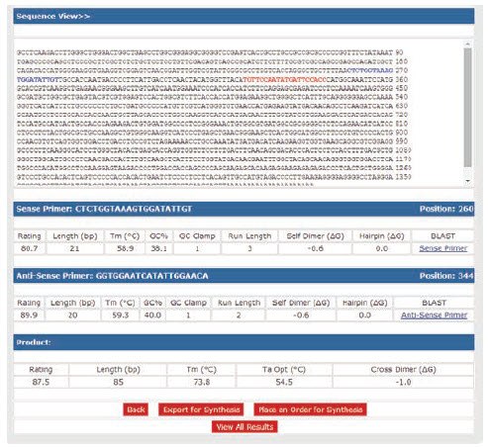Click the red highlighted anti-sense sequence text
Screen dimensions: 488x448
coord(284,79)
